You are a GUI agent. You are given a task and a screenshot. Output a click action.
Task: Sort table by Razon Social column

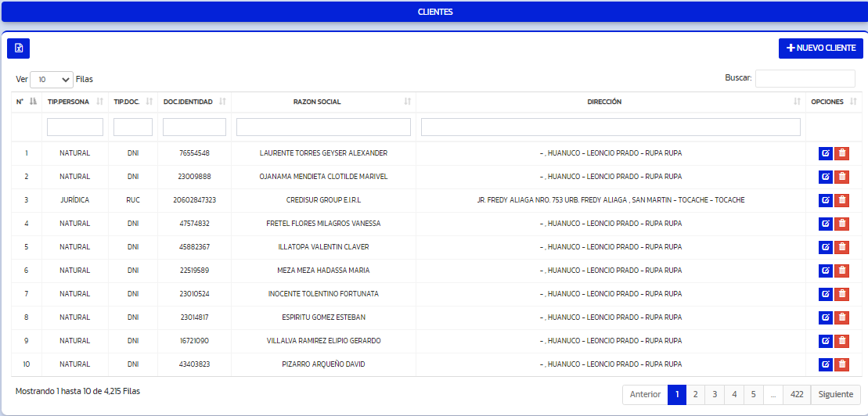[x=317, y=102]
